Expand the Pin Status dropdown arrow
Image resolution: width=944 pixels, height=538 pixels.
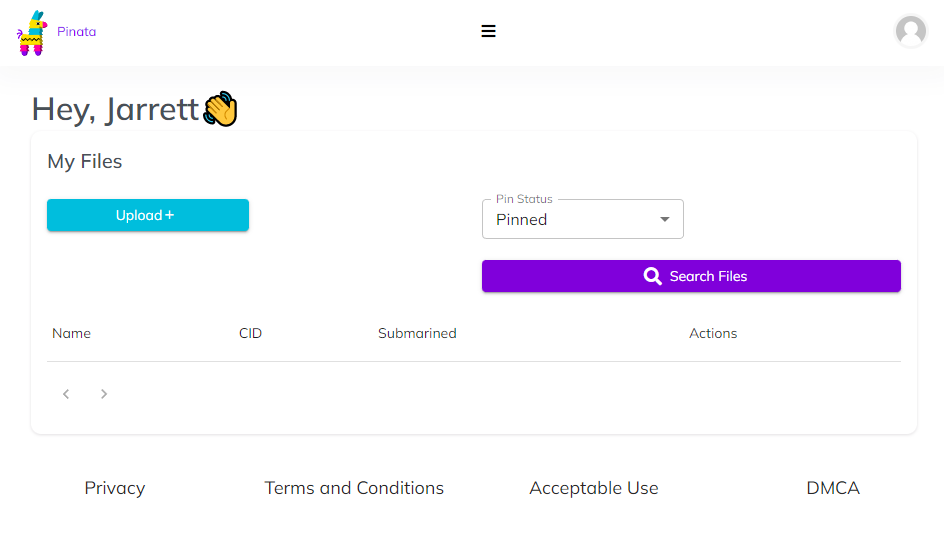click(x=665, y=219)
